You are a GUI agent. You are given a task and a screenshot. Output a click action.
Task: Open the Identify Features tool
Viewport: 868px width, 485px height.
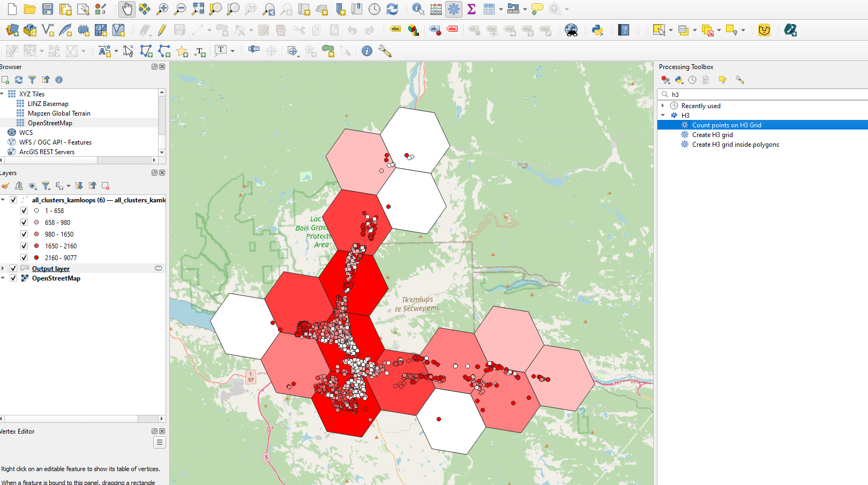418,9
